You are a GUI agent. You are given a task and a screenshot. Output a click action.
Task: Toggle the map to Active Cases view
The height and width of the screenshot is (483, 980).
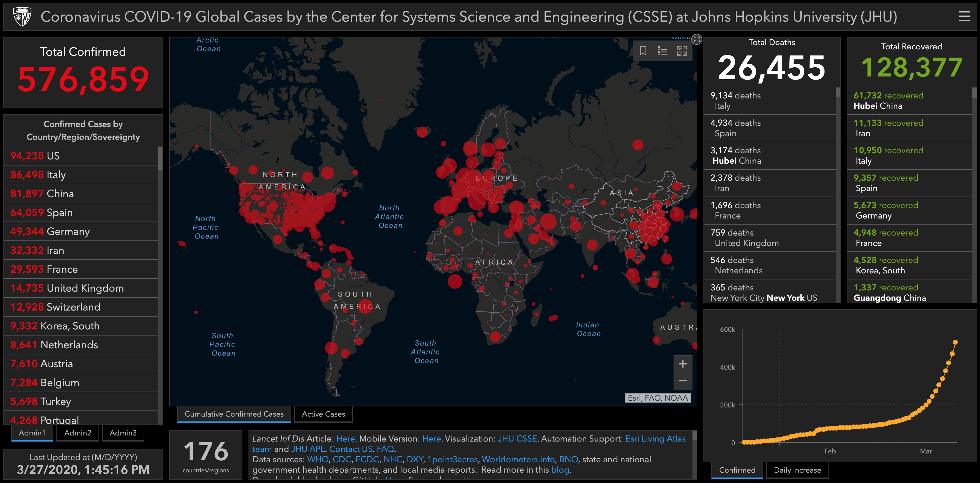pos(323,414)
